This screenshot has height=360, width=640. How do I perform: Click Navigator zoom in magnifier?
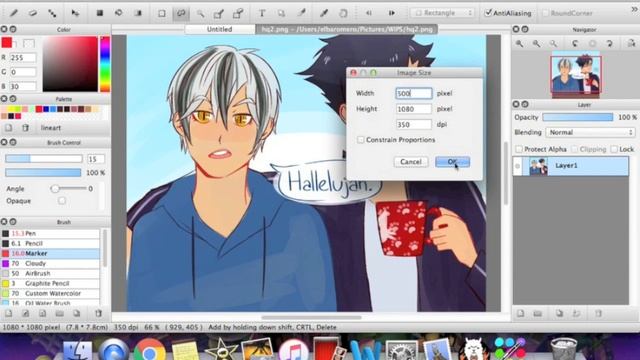click(520, 43)
